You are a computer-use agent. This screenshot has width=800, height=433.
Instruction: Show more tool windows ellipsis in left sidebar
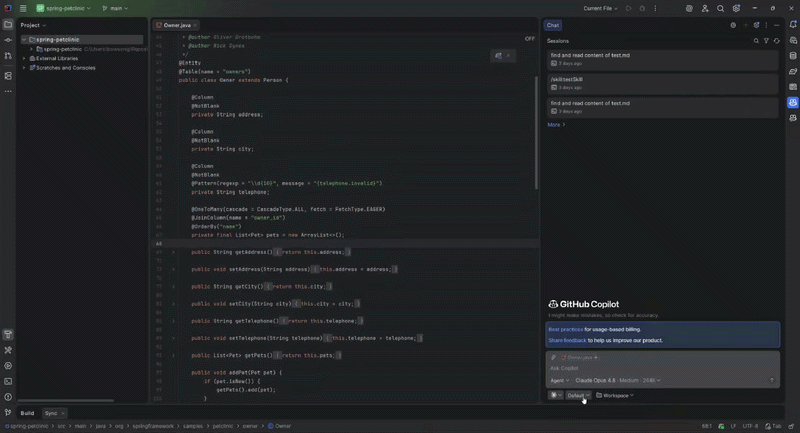[8, 91]
